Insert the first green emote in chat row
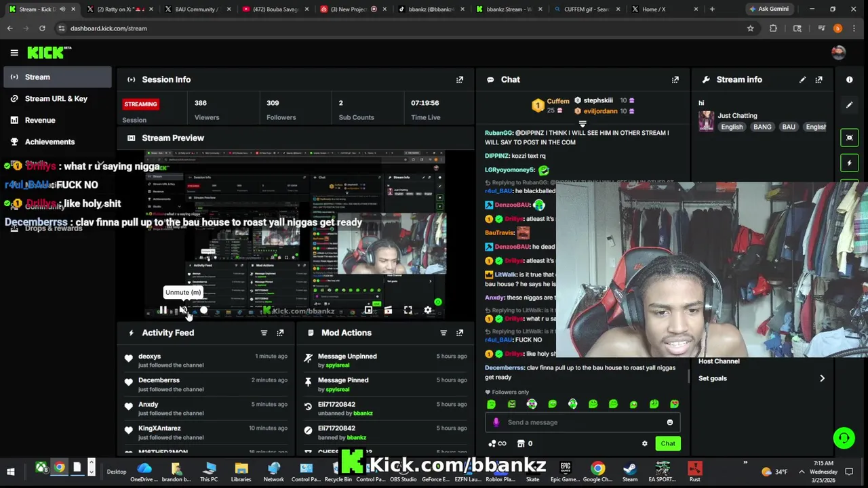This screenshot has width=868, height=488. 492,404
